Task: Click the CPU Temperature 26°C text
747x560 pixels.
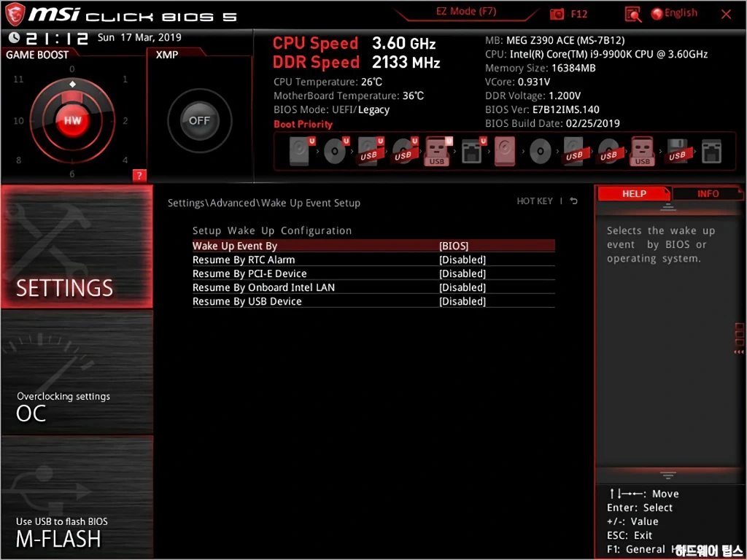Action: (328, 82)
